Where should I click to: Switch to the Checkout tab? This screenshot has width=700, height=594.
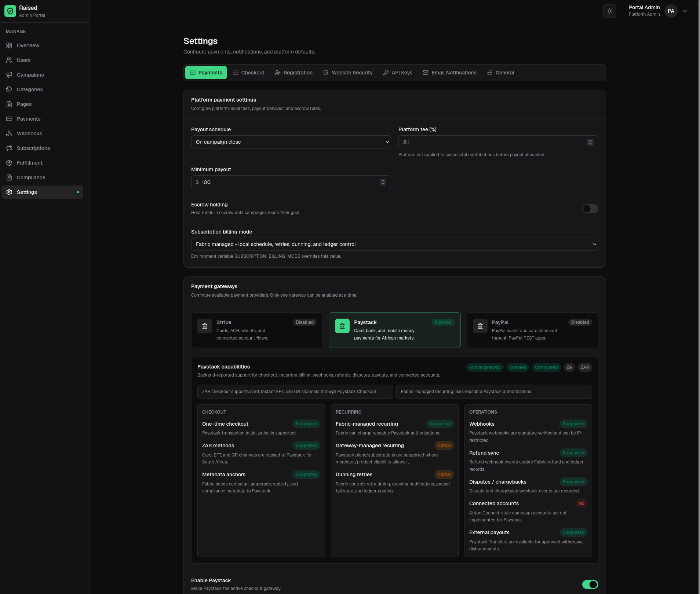248,73
